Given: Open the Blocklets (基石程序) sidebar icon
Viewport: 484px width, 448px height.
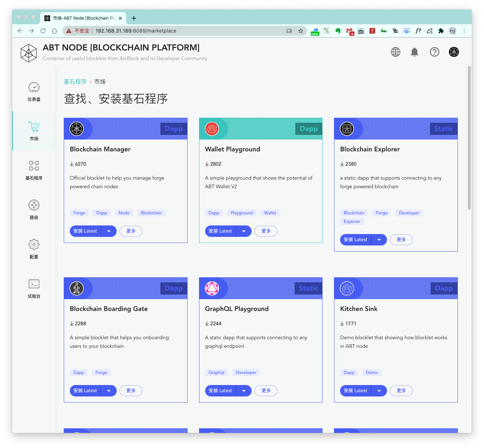Looking at the screenshot, I should coord(34,166).
